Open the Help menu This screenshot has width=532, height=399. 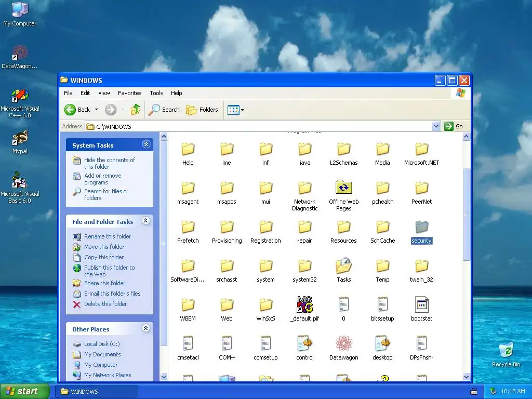point(177,93)
